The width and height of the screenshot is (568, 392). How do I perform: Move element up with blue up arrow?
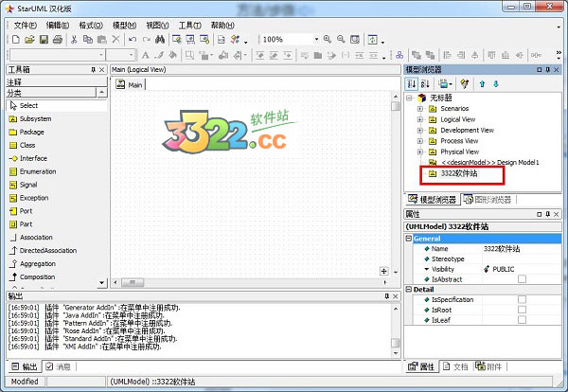click(x=482, y=84)
